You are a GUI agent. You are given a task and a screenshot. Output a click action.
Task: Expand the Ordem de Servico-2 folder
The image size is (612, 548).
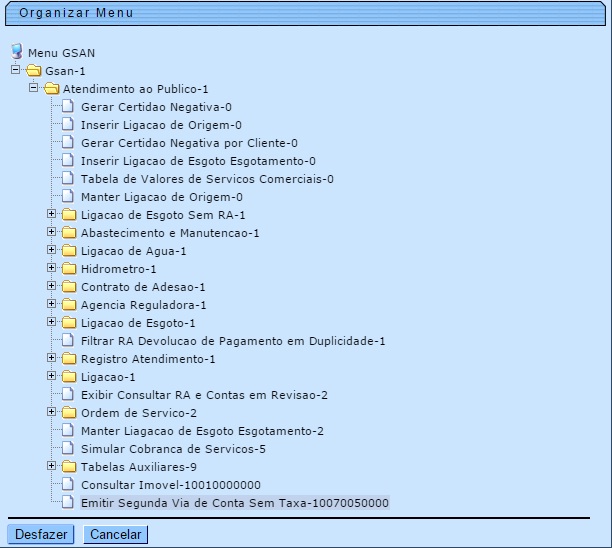tap(51, 412)
